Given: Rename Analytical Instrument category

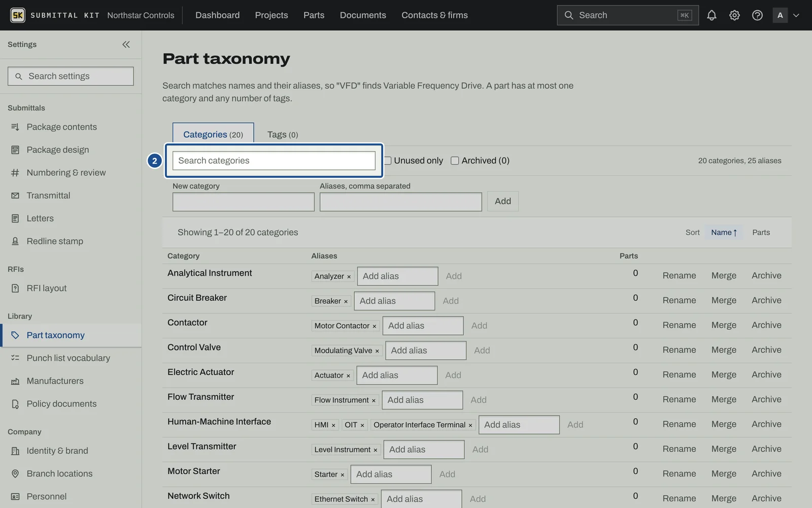Looking at the screenshot, I should (679, 275).
